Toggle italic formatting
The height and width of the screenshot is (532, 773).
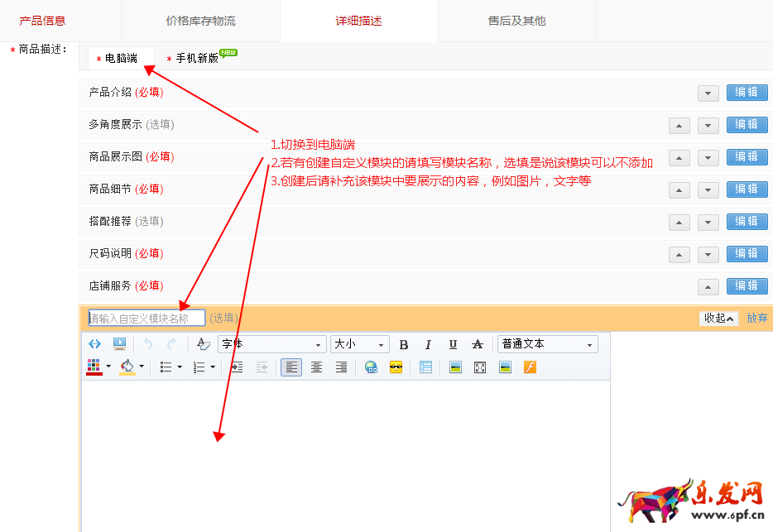coord(428,344)
